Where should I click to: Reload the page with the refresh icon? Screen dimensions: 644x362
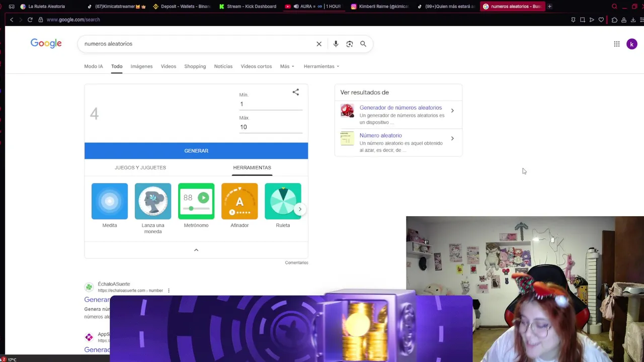(x=30, y=20)
